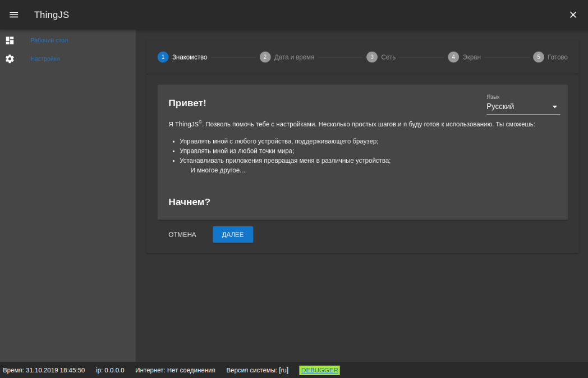Image resolution: width=588 pixels, height=378 pixels.
Task: Click step circle 4 Экран
Action: coord(453,57)
